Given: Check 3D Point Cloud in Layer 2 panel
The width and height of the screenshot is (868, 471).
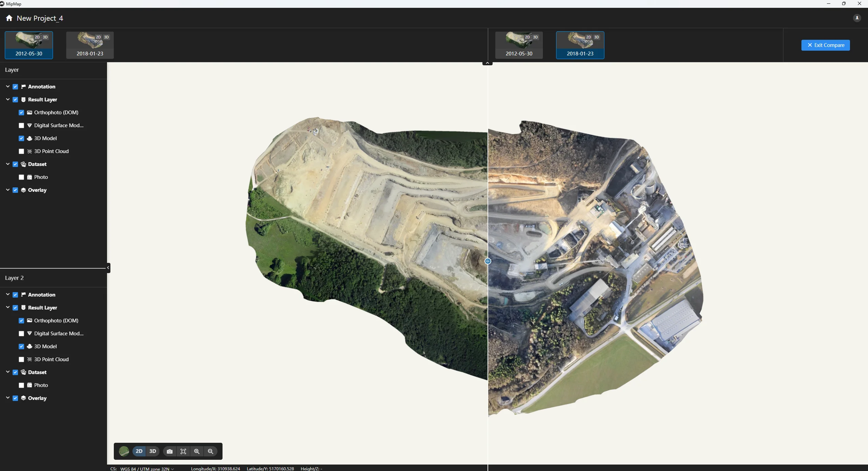Looking at the screenshot, I should [21, 359].
